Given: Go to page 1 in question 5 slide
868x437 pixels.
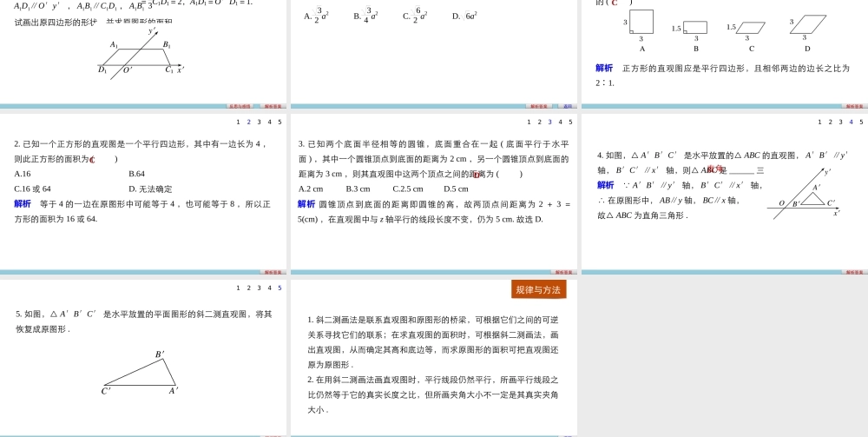Looking at the screenshot, I should [238, 288].
